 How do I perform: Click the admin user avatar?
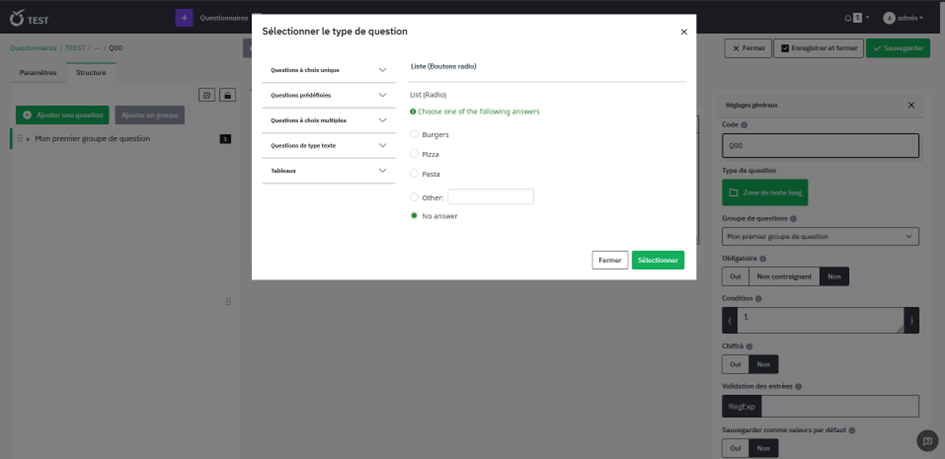click(x=888, y=18)
